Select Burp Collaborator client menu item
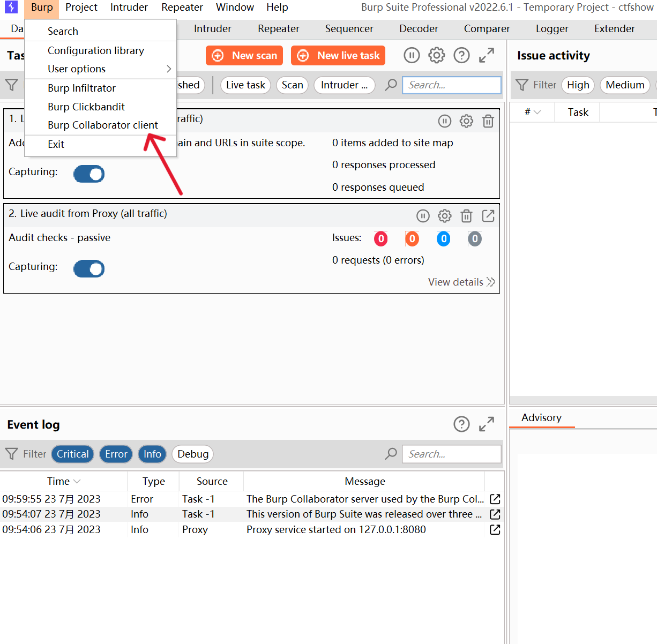Screen dimensions: 657x644 [100, 125]
